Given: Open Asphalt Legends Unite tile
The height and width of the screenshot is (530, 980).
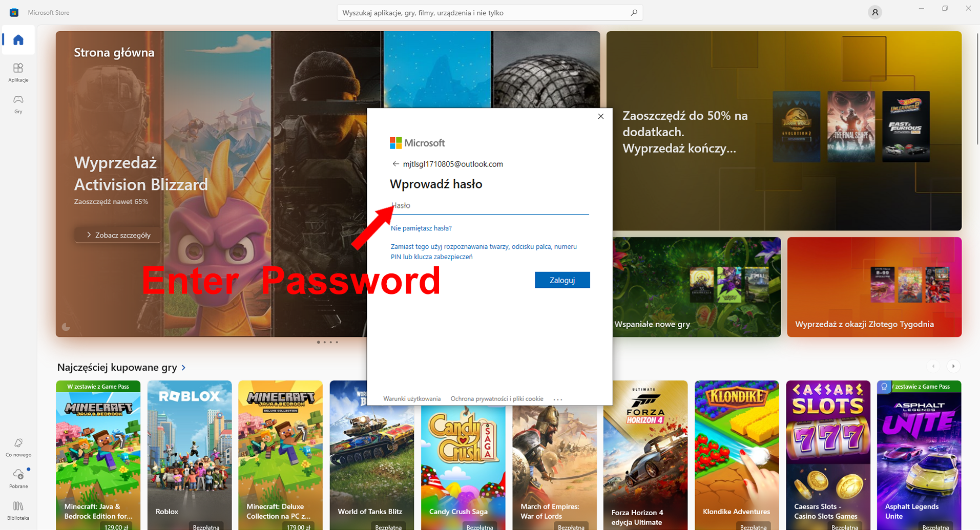Looking at the screenshot, I should pyautogui.click(x=920, y=455).
